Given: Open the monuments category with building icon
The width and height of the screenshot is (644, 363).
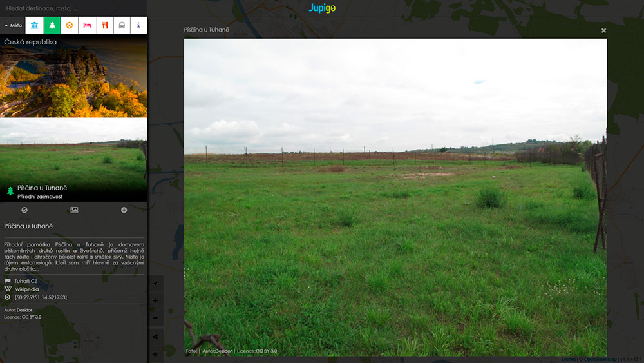Looking at the screenshot, I should (x=35, y=25).
